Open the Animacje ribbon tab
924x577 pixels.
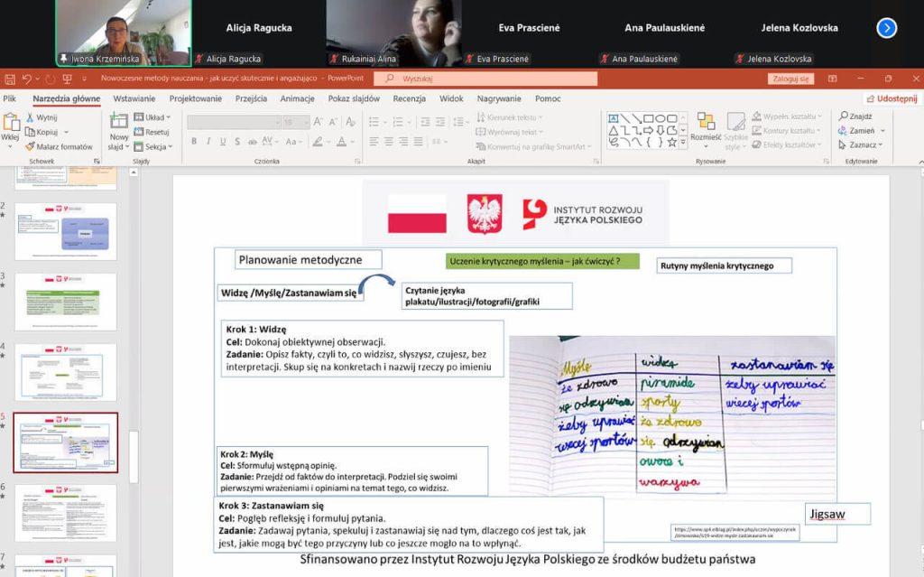(x=297, y=98)
